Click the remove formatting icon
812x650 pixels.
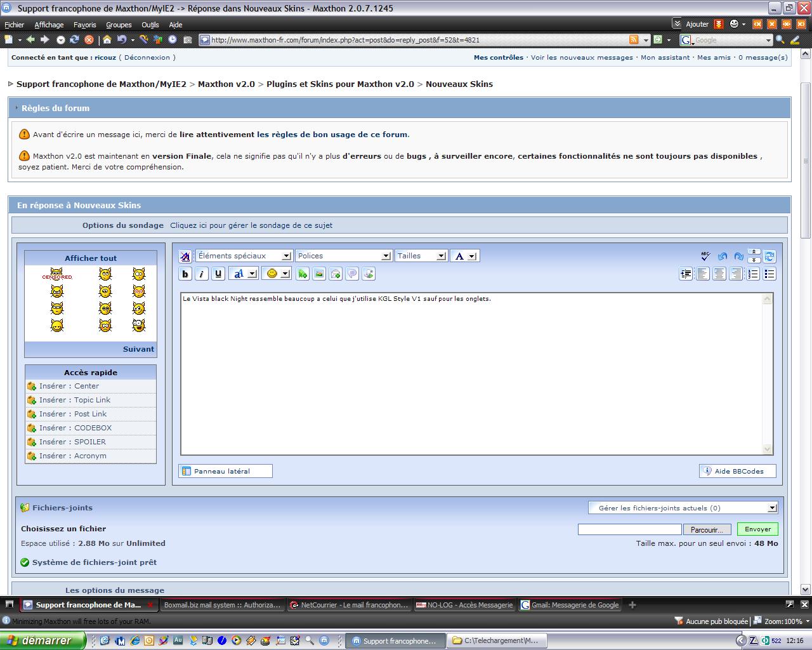coord(185,256)
